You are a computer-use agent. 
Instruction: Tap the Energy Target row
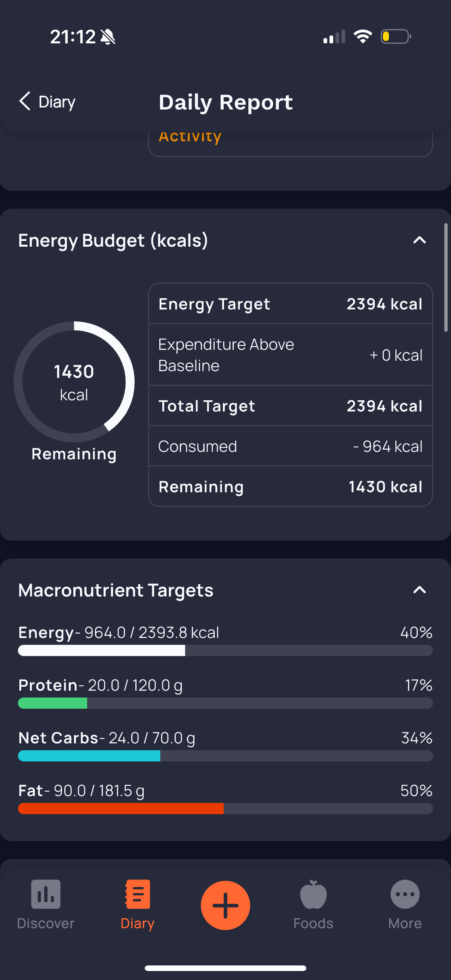coord(290,304)
